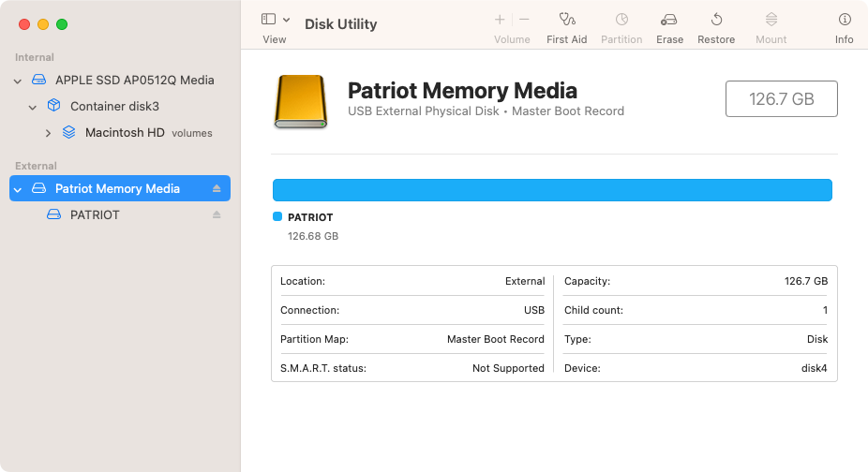
Task: Click the Partition pie icon
Action: 621,20
